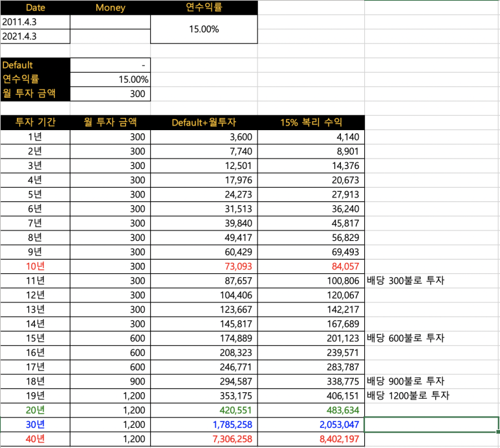Select the 600 cell in 15년 row
This screenshot has height=448, width=500.
click(110, 338)
